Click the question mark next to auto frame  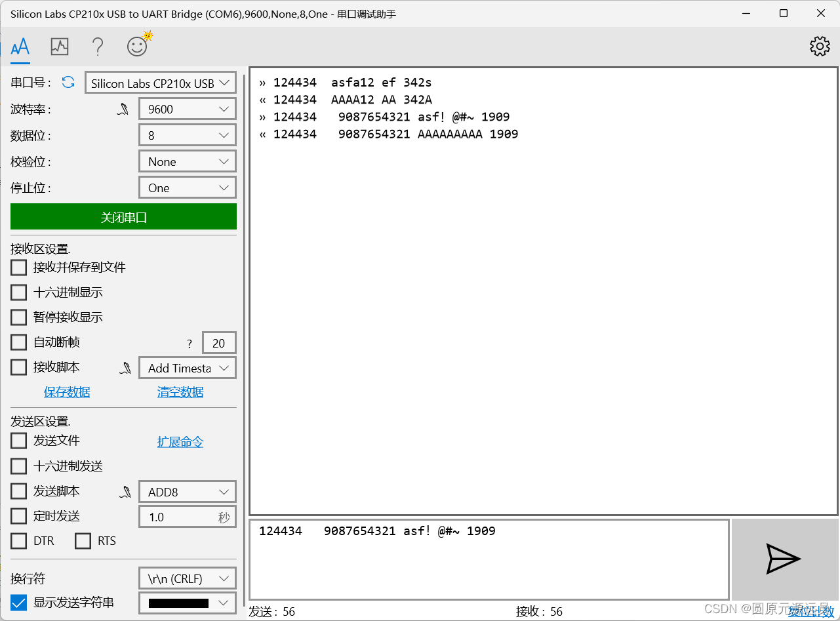click(190, 344)
